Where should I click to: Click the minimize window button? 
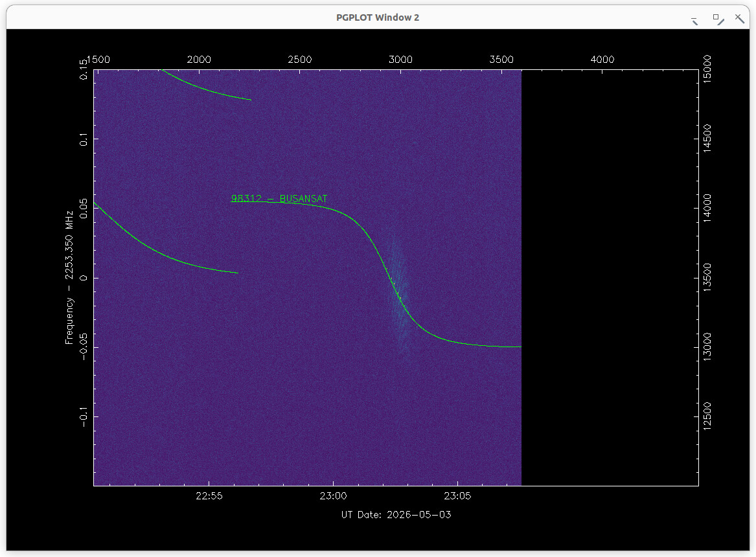(x=694, y=21)
